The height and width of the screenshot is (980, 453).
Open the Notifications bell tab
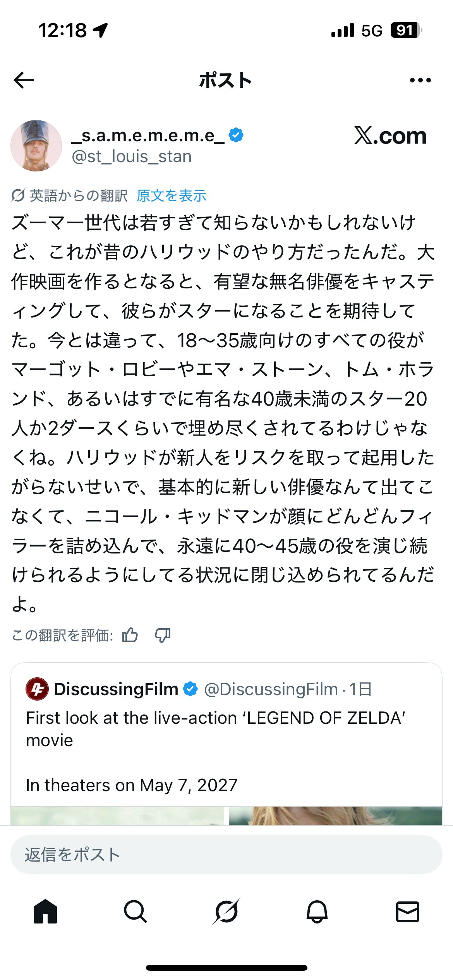317,911
